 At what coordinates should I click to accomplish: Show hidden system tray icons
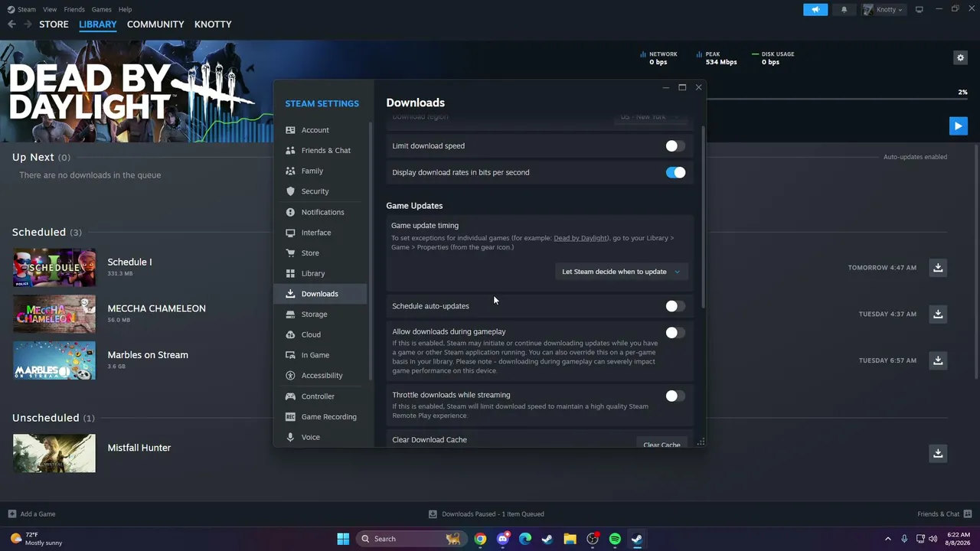[x=888, y=539]
